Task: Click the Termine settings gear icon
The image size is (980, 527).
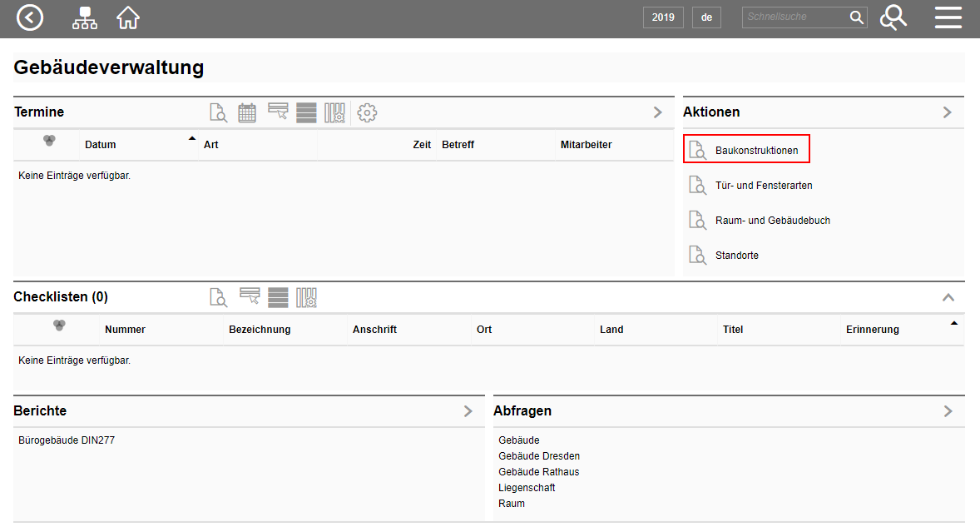Action: 367,113
